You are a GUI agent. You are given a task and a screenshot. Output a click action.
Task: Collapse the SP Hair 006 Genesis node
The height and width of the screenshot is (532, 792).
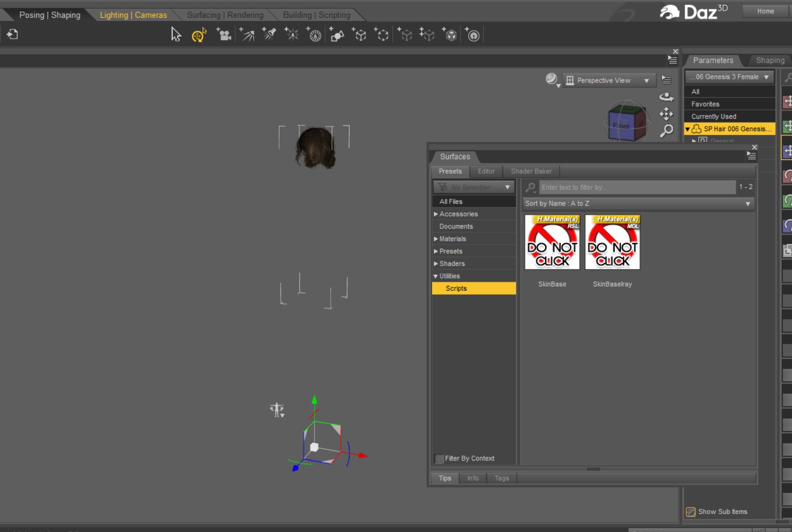pyautogui.click(x=687, y=129)
